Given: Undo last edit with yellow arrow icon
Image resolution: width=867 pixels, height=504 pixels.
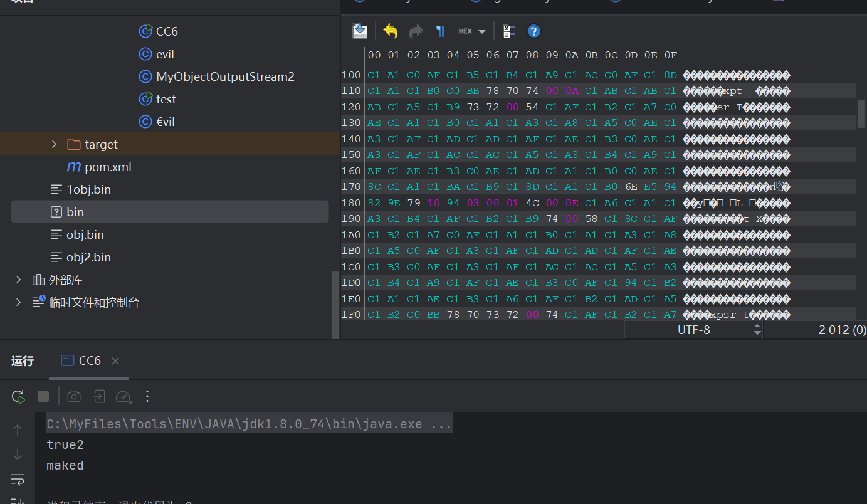Looking at the screenshot, I should coord(391,31).
